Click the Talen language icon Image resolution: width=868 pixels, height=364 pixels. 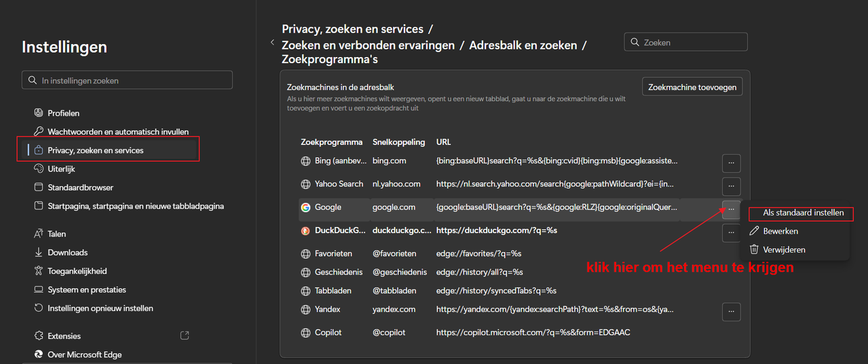pyautogui.click(x=39, y=234)
